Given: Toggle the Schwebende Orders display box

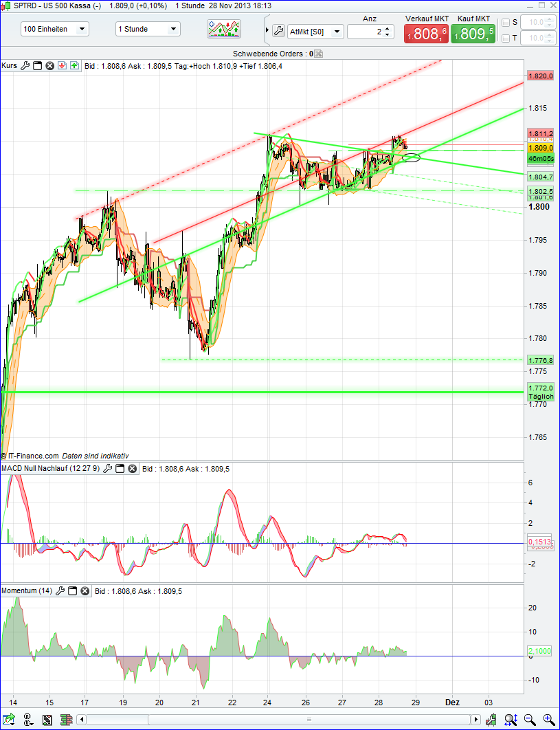Looking at the screenshot, I should pos(317,52).
